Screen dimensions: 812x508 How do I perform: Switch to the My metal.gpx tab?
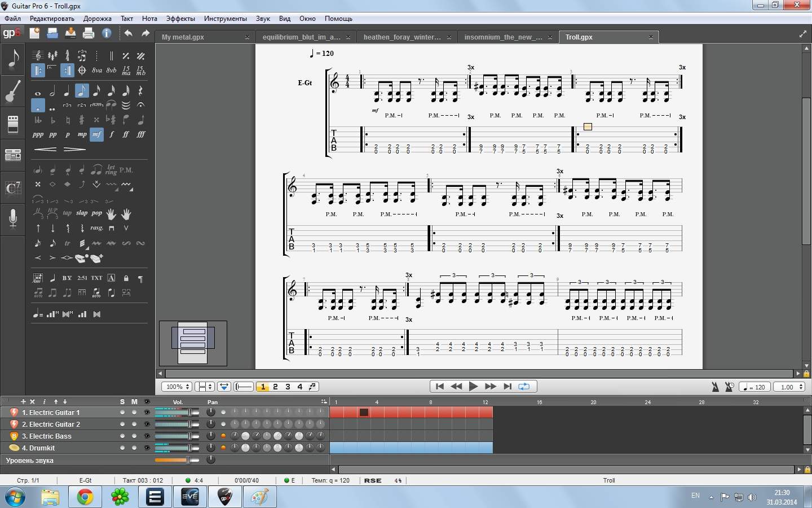tap(183, 37)
